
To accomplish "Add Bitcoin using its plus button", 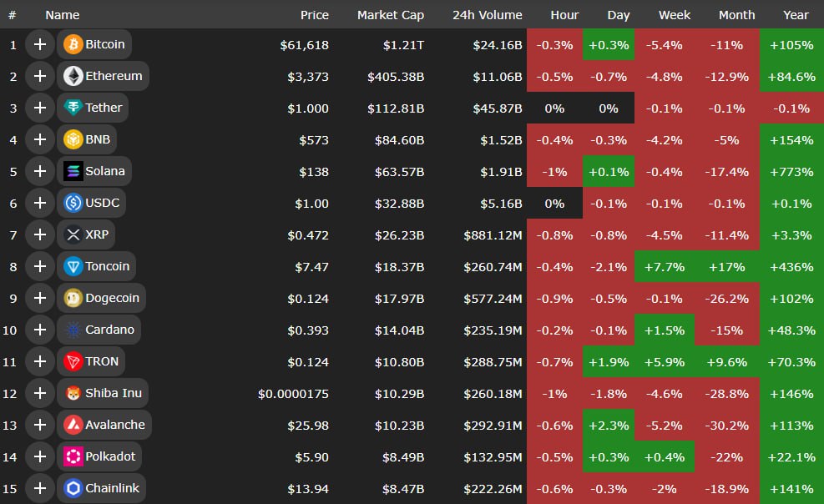I will (x=39, y=44).
